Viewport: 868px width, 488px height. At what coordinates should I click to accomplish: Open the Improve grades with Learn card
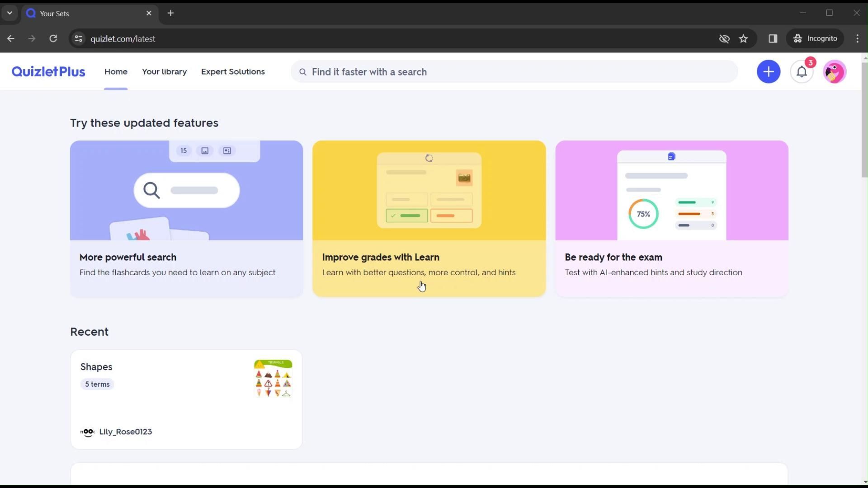pyautogui.click(x=429, y=219)
